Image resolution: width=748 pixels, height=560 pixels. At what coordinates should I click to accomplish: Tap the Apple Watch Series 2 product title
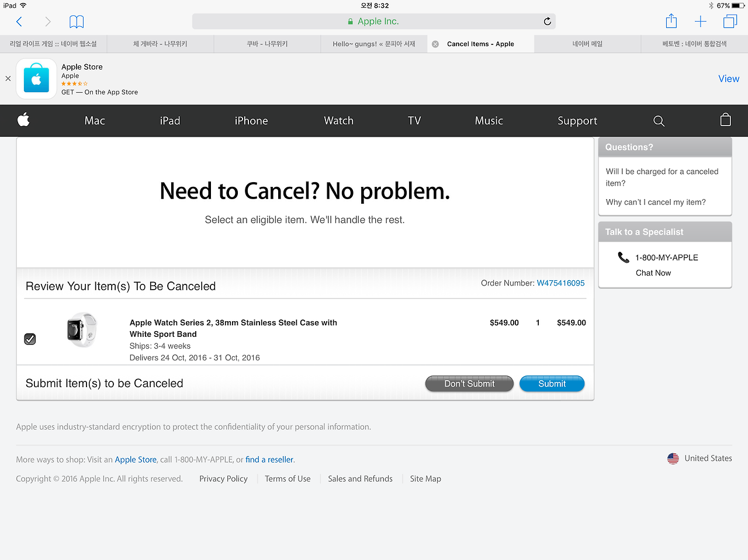(233, 328)
